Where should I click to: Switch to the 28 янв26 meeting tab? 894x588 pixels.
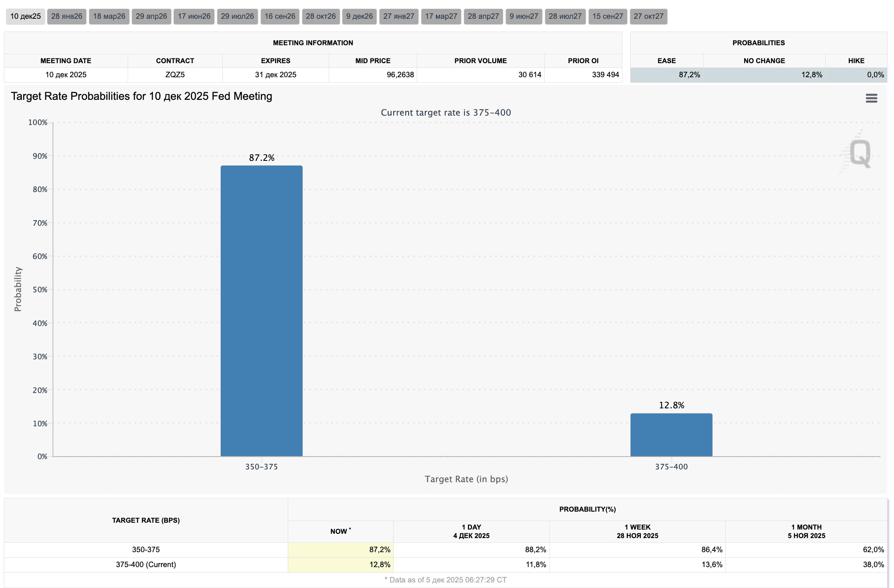pyautogui.click(x=67, y=17)
